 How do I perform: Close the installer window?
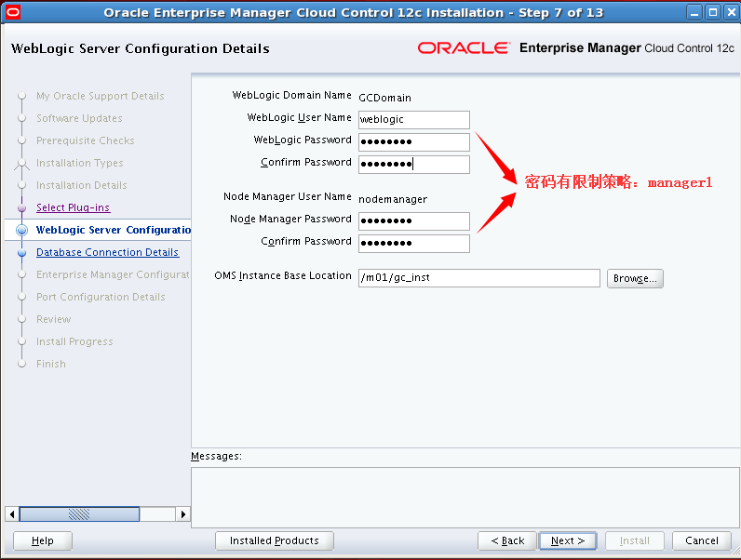(x=732, y=12)
